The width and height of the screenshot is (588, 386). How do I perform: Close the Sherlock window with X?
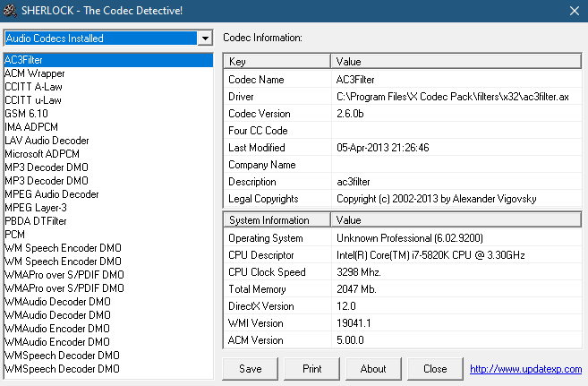coord(574,11)
